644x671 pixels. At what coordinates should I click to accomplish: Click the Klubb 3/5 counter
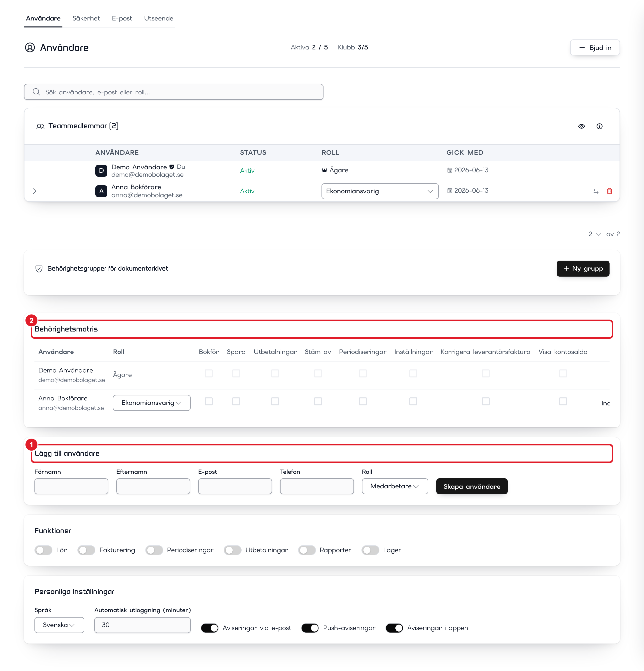coord(353,47)
